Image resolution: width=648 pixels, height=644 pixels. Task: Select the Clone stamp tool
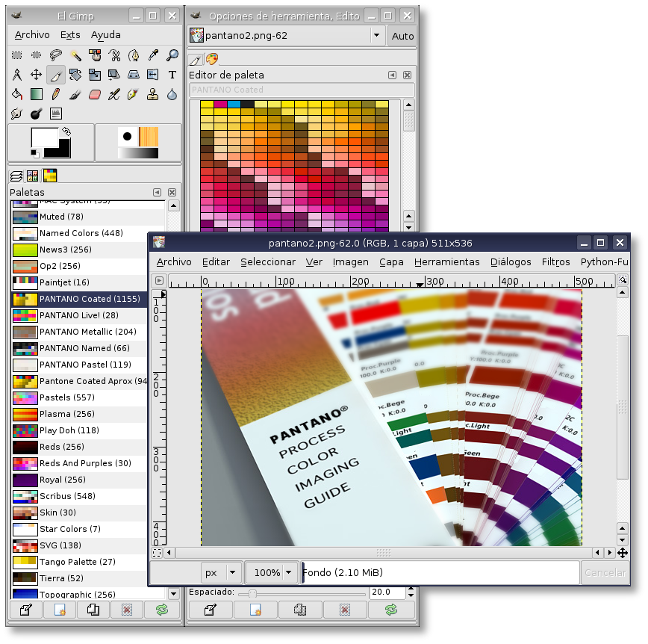(x=153, y=94)
